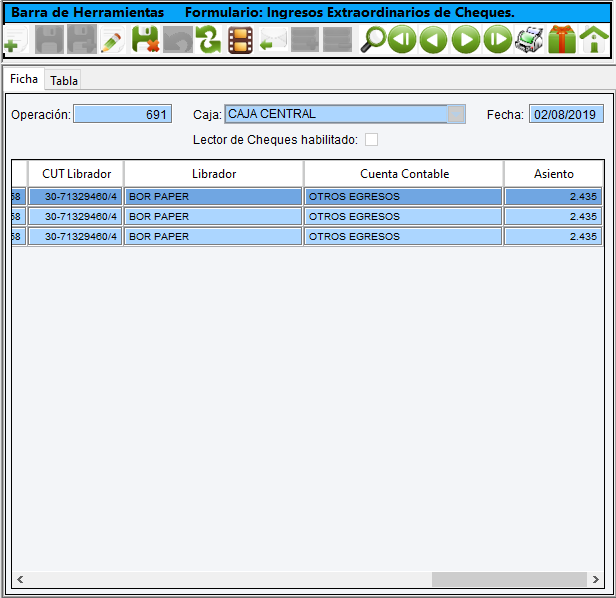Go to the next record
The width and height of the screenshot is (616, 598).
[x=466, y=40]
